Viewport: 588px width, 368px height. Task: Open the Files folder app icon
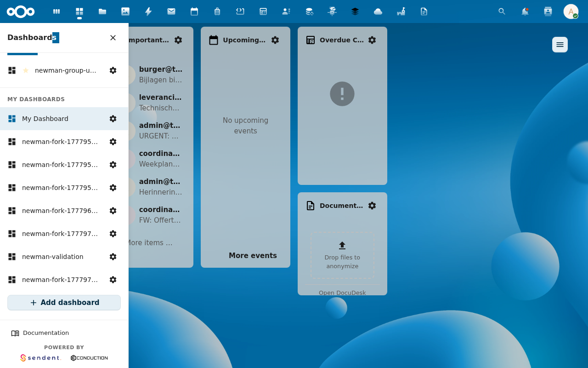point(102,11)
